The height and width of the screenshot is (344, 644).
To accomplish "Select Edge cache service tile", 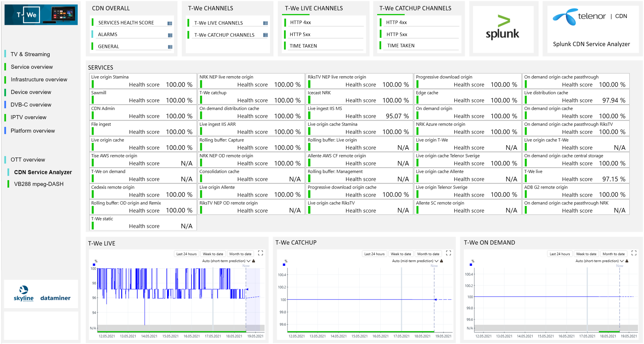I will coord(468,97).
